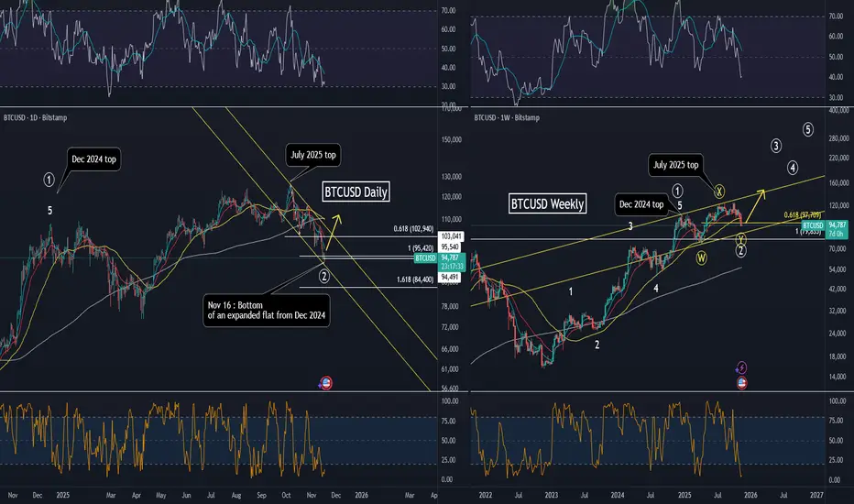Click the BTCUSD · 1D · Bitstamp title

36,117
